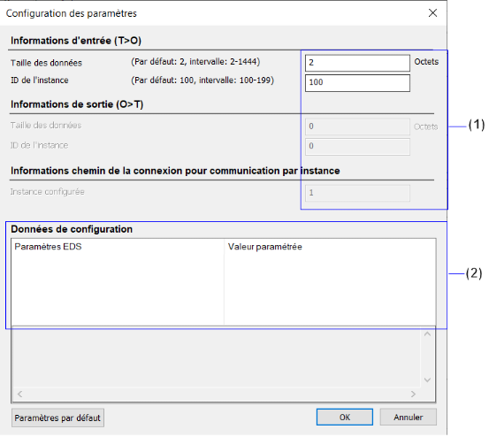
Task: Click the scroll up arrow
Action: pyautogui.click(x=427, y=334)
